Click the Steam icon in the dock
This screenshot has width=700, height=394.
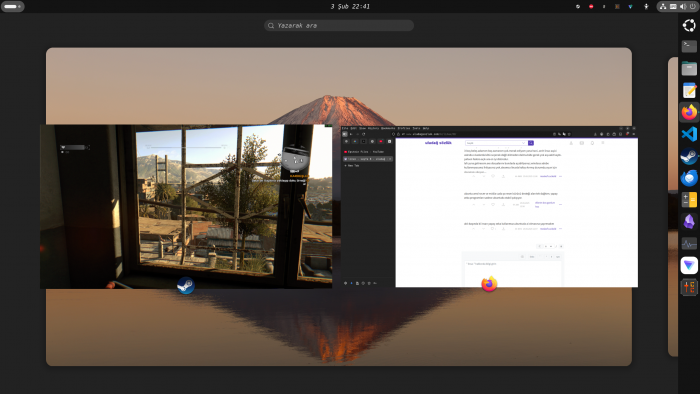pos(689,156)
